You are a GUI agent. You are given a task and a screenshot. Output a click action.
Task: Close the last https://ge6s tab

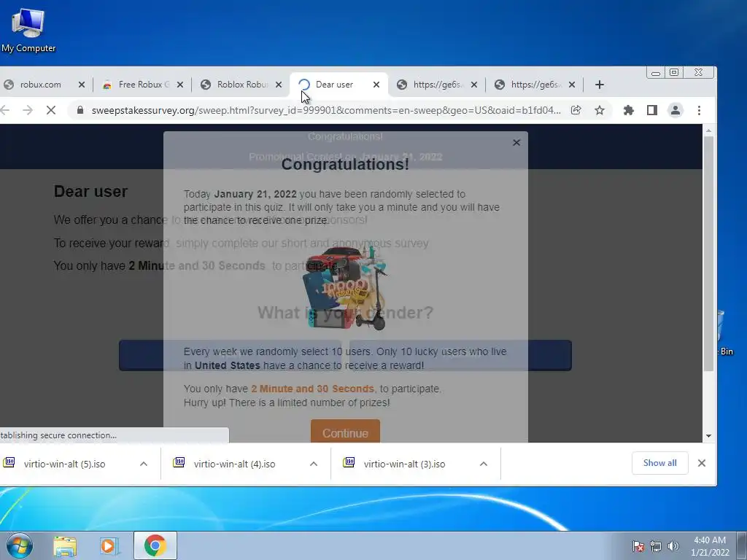click(572, 85)
